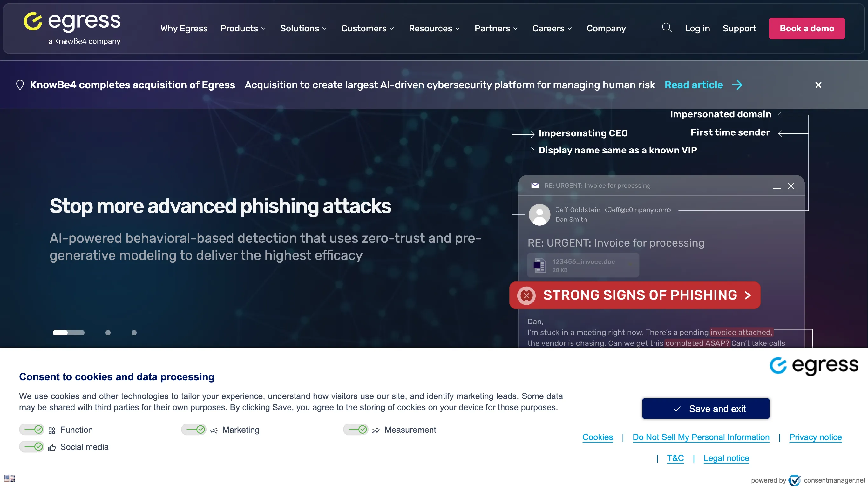868x488 pixels.
Task: Go to the Company menu item
Action: point(606,28)
